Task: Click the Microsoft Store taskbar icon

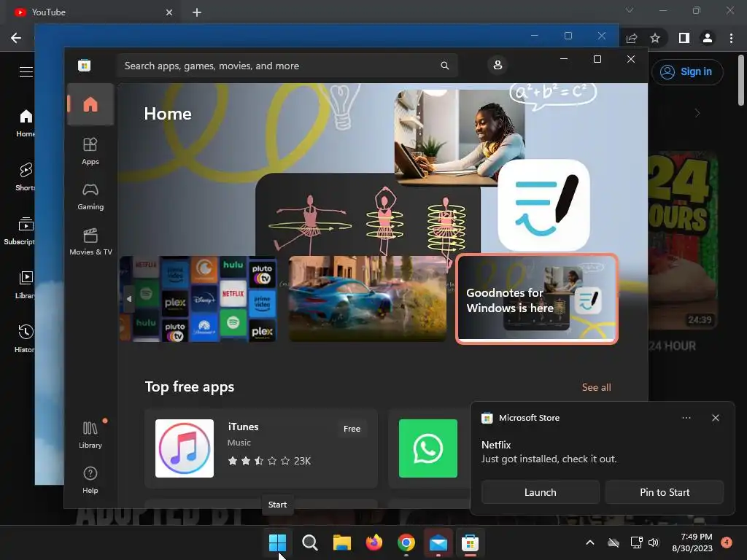Action: pyautogui.click(x=471, y=542)
